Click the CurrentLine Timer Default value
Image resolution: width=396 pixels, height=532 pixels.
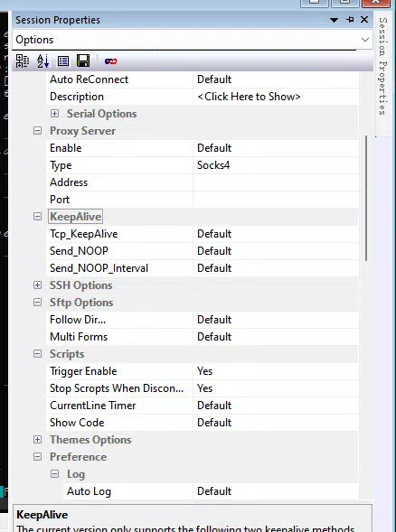tap(276, 406)
